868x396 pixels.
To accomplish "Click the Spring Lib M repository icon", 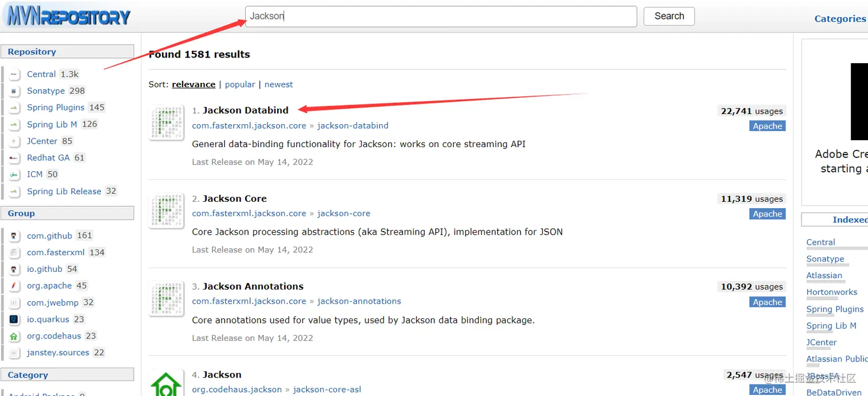I will click(x=14, y=124).
